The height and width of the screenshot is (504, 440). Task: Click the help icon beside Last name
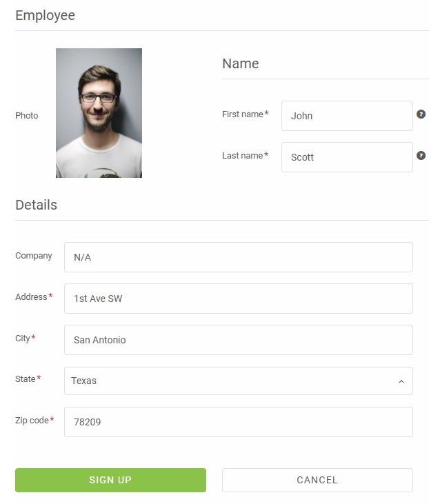coord(421,156)
